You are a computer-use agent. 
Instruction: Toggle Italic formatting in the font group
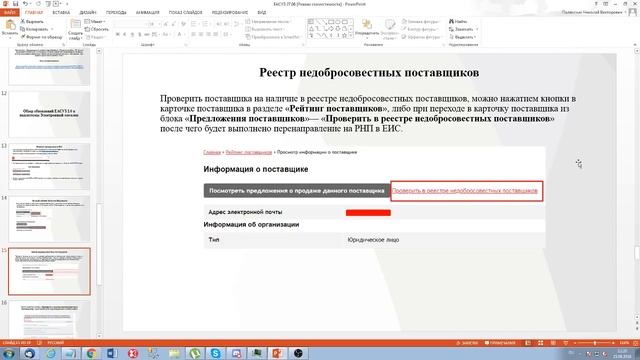pyautogui.click(x=125, y=35)
